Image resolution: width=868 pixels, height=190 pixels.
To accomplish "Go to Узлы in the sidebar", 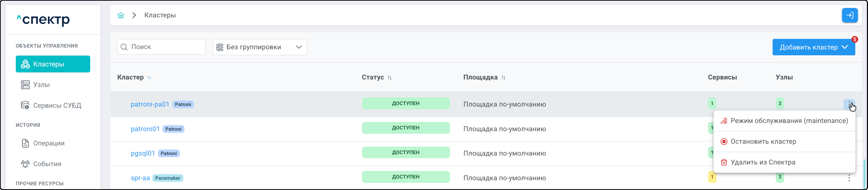I will [x=41, y=85].
